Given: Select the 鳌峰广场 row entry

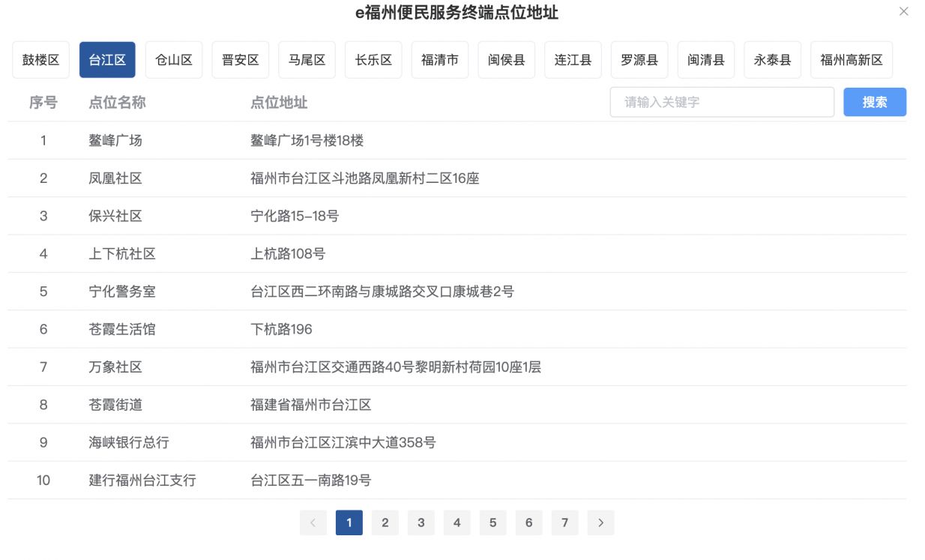Looking at the screenshot, I should pos(115,140).
